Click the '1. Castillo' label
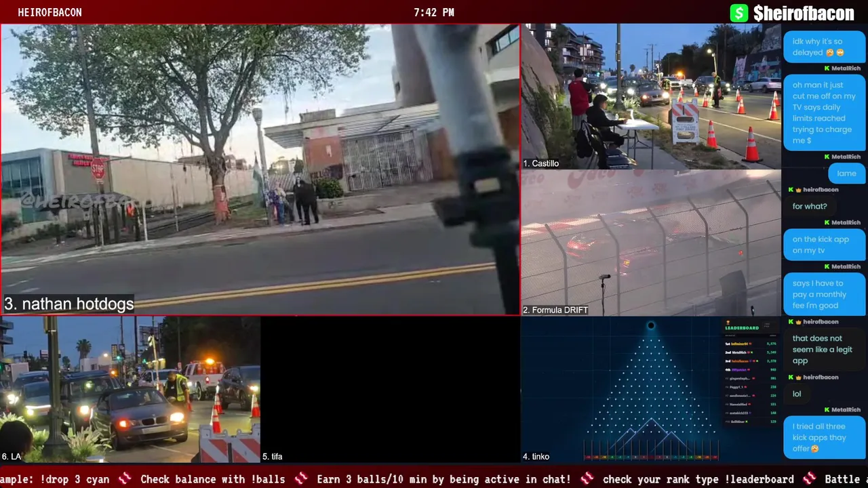Screen dimensions: 868x488 540,163
